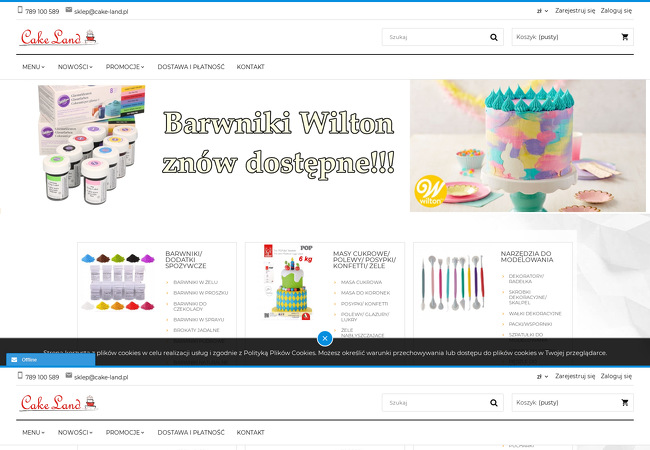Click Zarejestruj się in lower duplicated header

(x=575, y=376)
